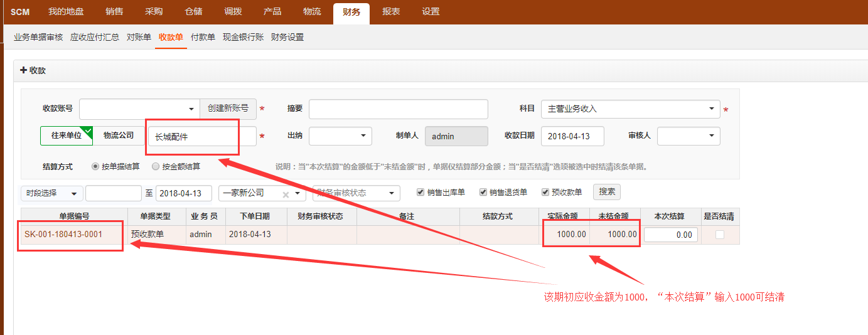Select the 物流公司 toggle button
The height and width of the screenshot is (335, 868).
tap(119, 136)
